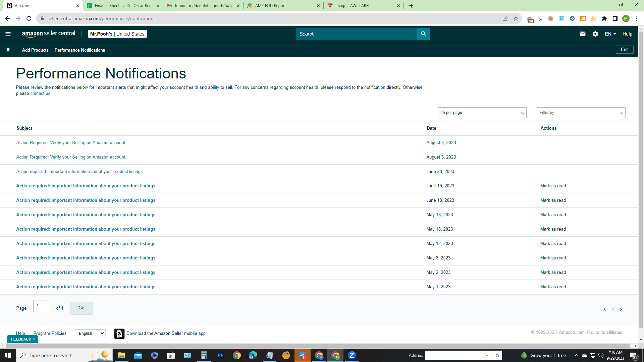Expand the Filter by dropdown
This screenshot has width=644, height=362.
point(581,113)
